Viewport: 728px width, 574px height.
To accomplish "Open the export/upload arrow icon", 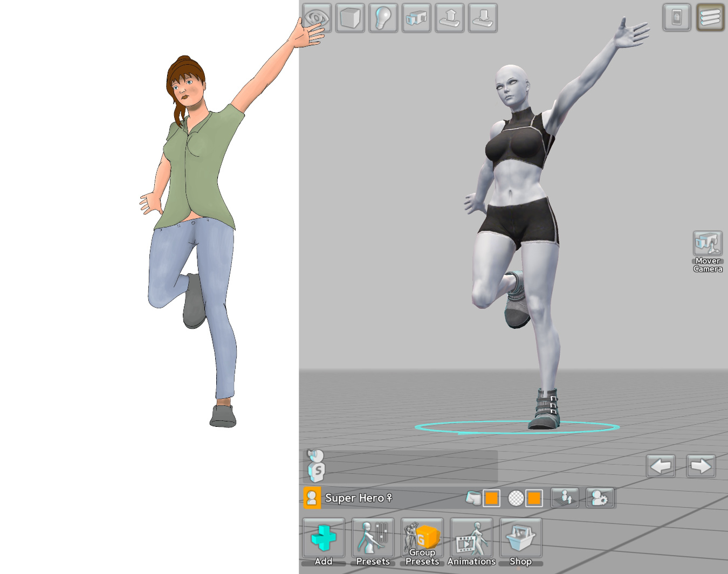I will (449, 18).
